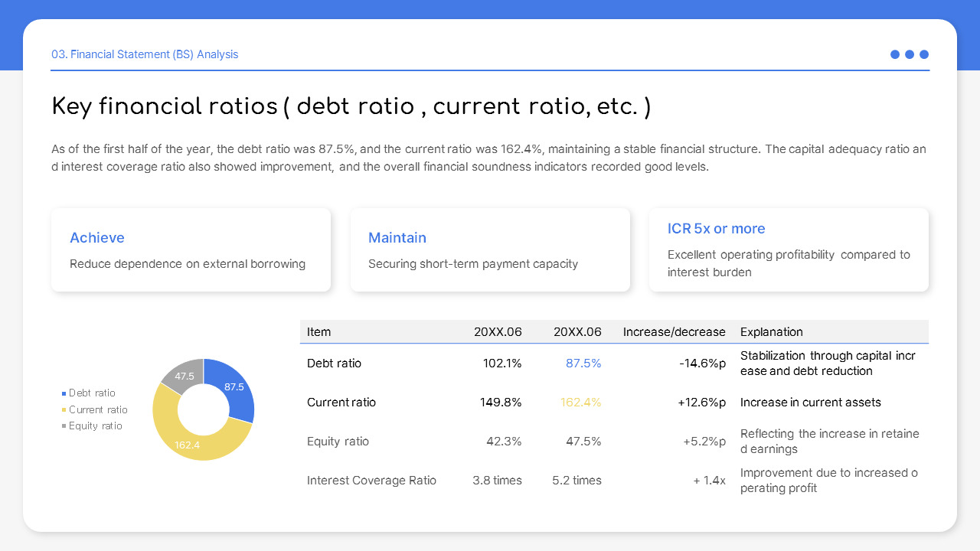Select the first 20XX.06 column header
Image resolution: width=980 pixels, height=551 pixels.
498,331
